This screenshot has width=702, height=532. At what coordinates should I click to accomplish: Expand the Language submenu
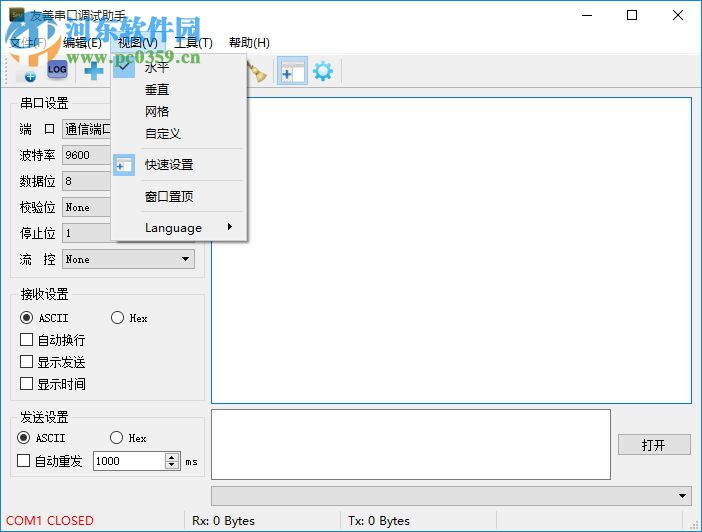pyautogui.click(x=179, y=227)
